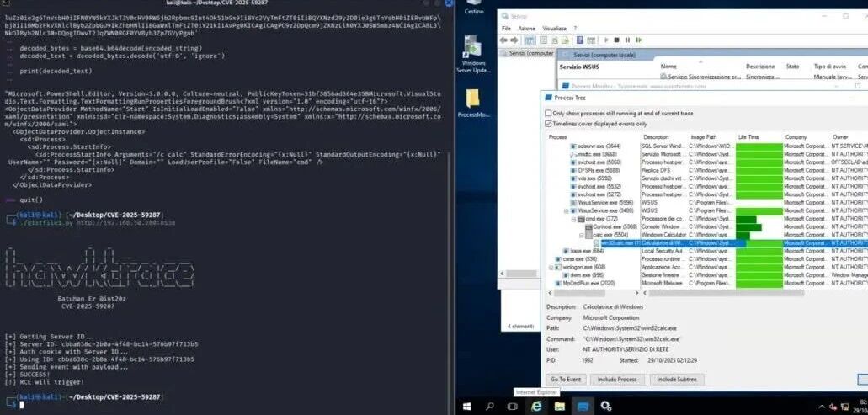
Task: Click the Stop service square icon
Action: (616, 40)
